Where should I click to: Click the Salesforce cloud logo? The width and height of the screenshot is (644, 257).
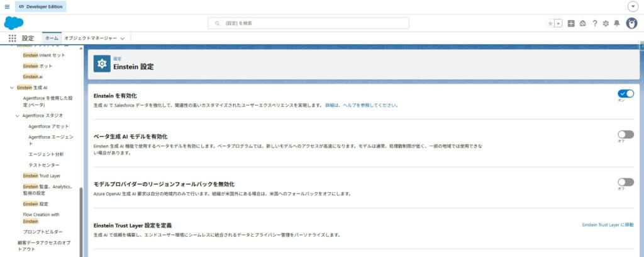tap(14, 23)
